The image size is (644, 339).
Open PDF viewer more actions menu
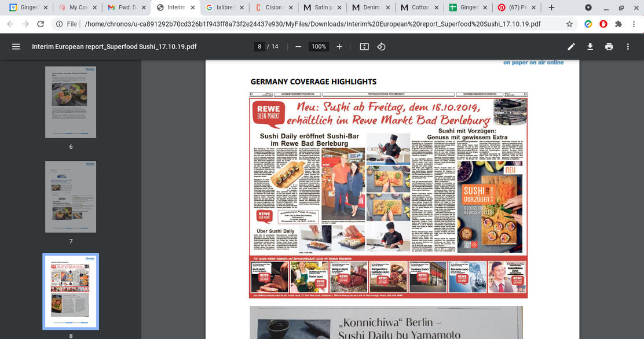click(628, 47)
